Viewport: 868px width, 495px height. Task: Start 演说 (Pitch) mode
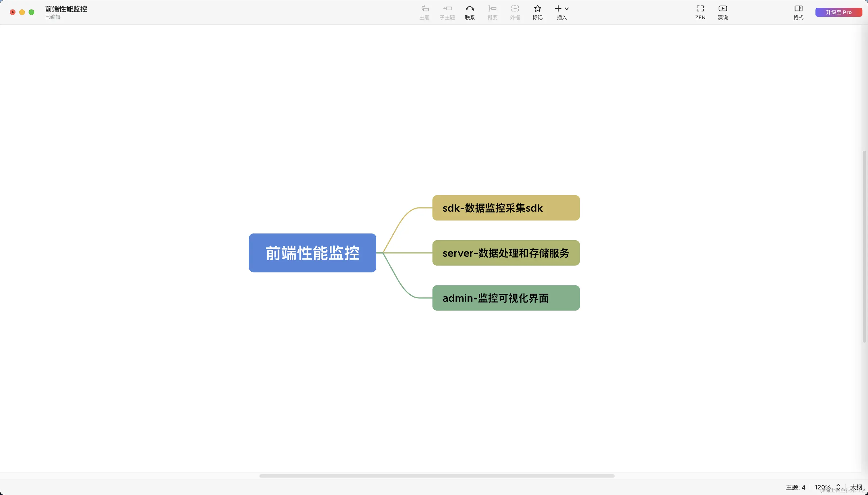point(722,12)
